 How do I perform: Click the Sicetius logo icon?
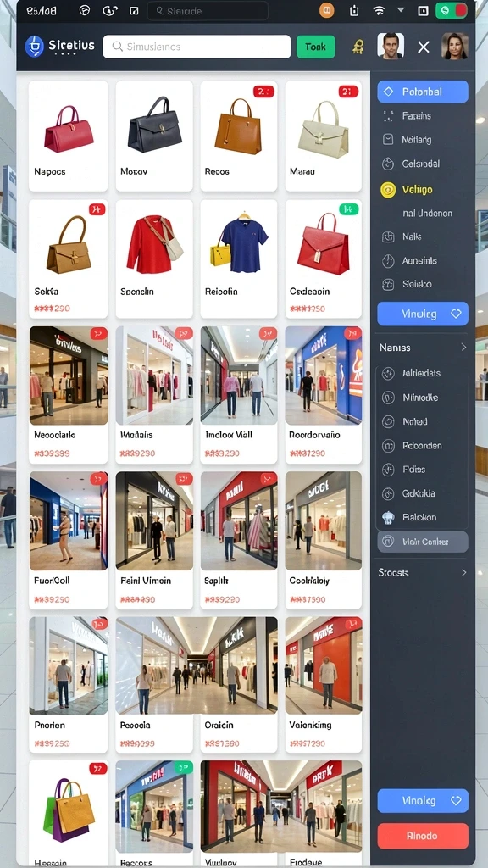pyautogui.click(x=34, y=47)
